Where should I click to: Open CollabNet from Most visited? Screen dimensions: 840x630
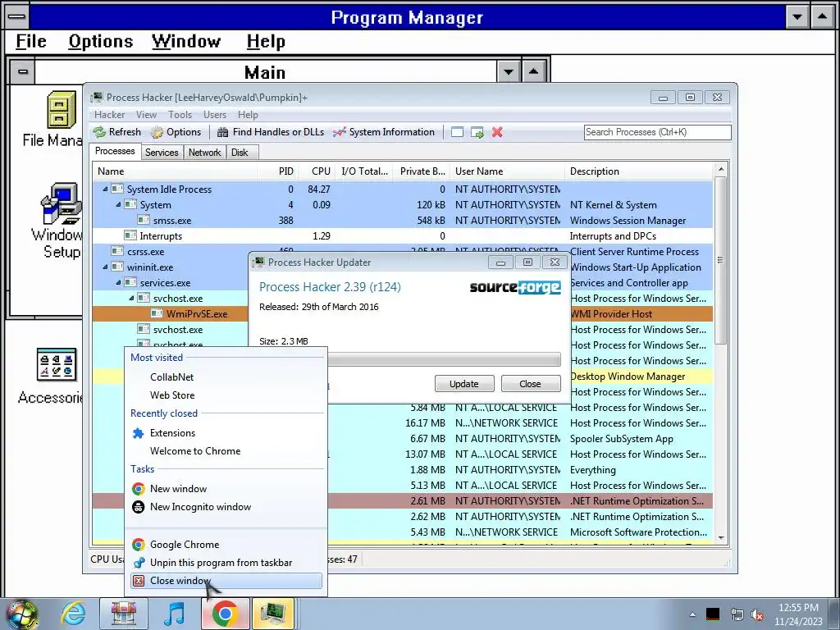coord(226,377)
